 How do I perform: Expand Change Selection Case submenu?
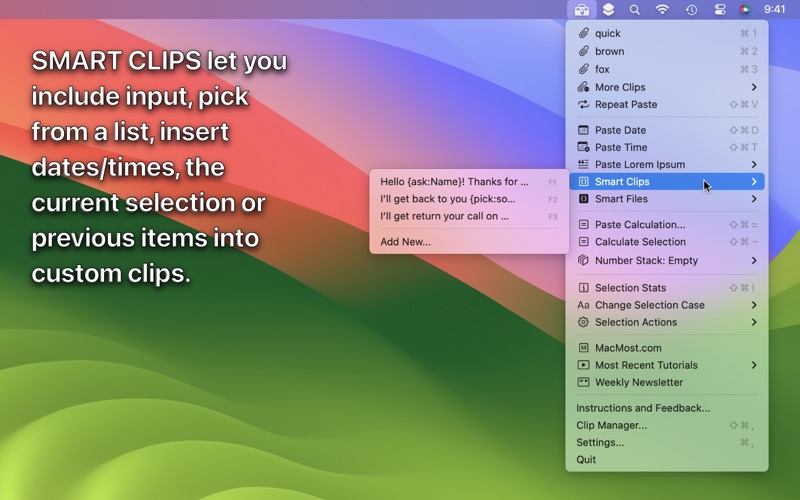coord(667,305)
